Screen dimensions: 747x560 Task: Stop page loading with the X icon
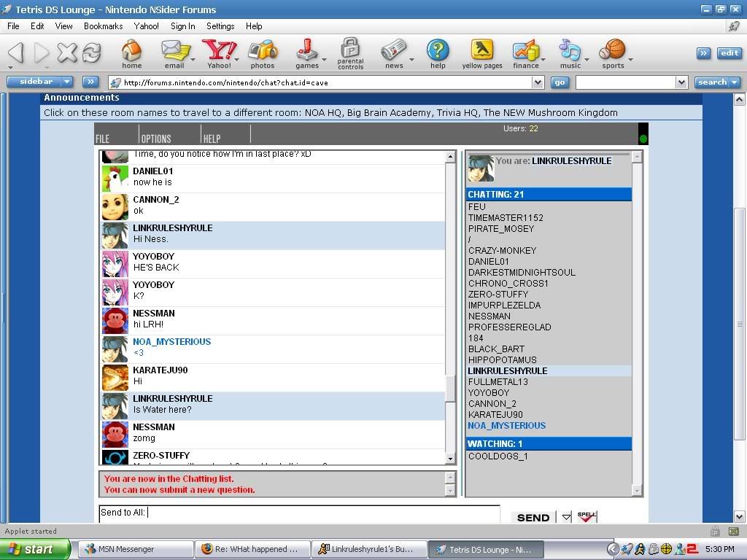66,52
